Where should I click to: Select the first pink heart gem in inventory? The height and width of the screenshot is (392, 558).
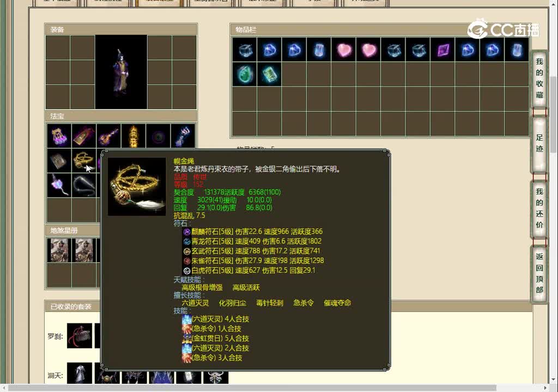point(343,50)
